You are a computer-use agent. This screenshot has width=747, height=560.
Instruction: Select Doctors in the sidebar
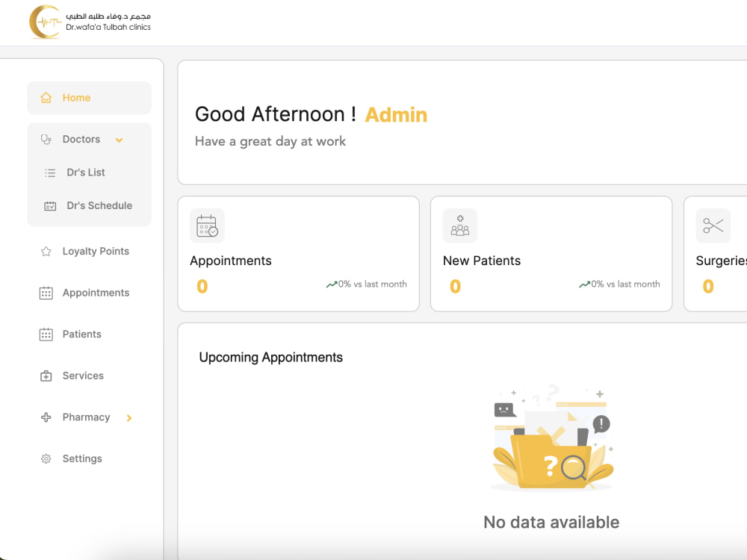click(x=81, y=140)
